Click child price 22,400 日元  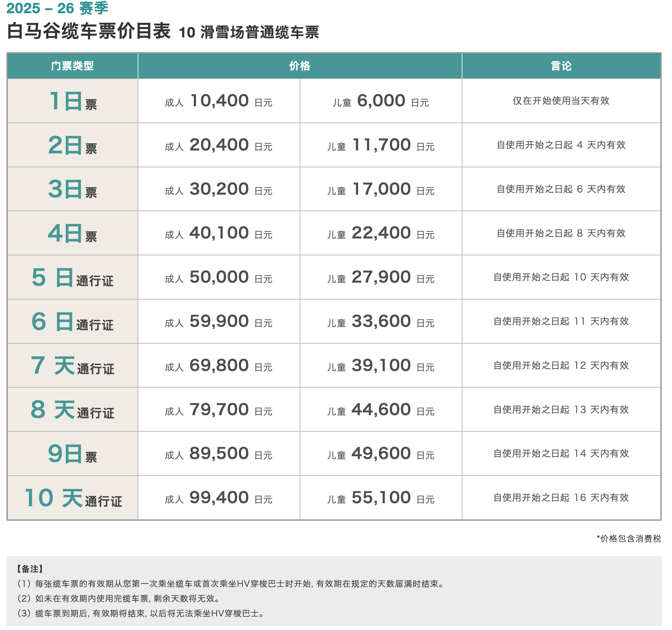380,233
